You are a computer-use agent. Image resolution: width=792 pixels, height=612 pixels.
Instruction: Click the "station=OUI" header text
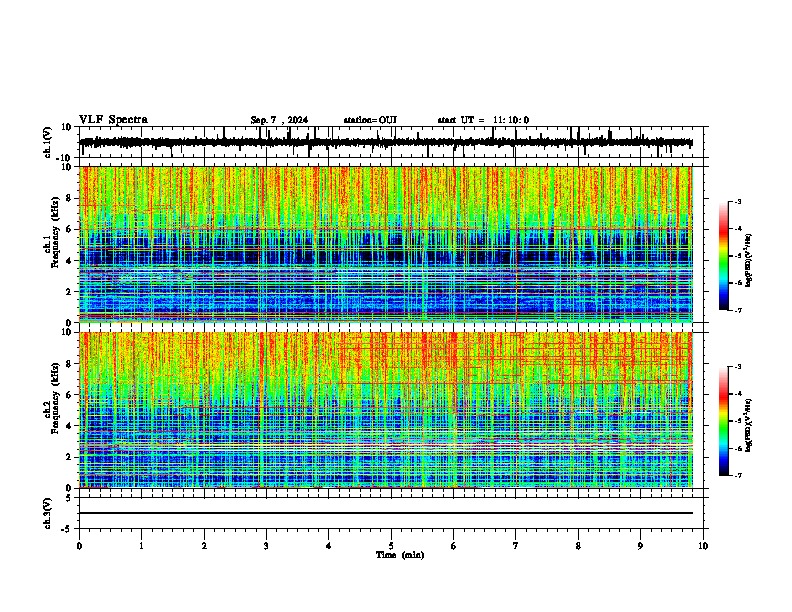point(370,120)
